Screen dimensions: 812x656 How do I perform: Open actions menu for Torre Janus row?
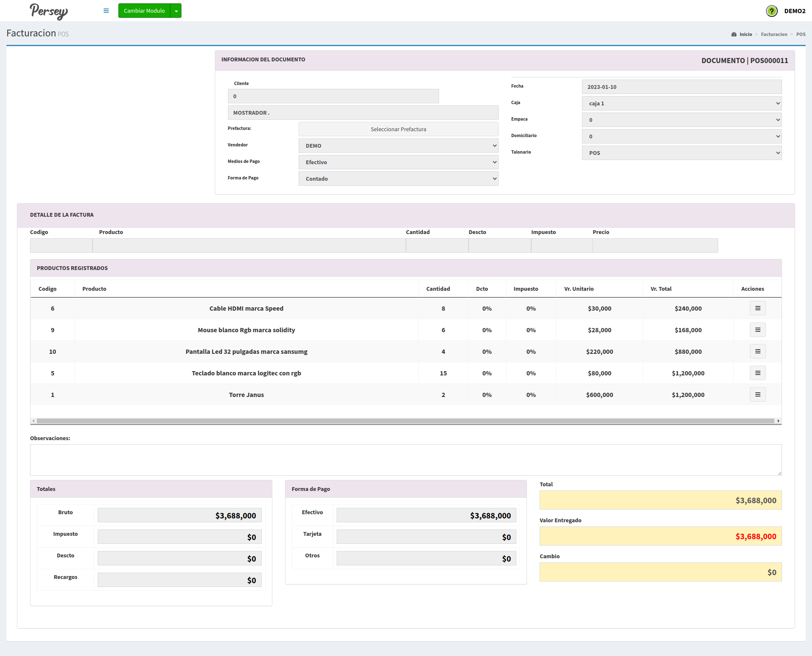click(x=757, y=395)
